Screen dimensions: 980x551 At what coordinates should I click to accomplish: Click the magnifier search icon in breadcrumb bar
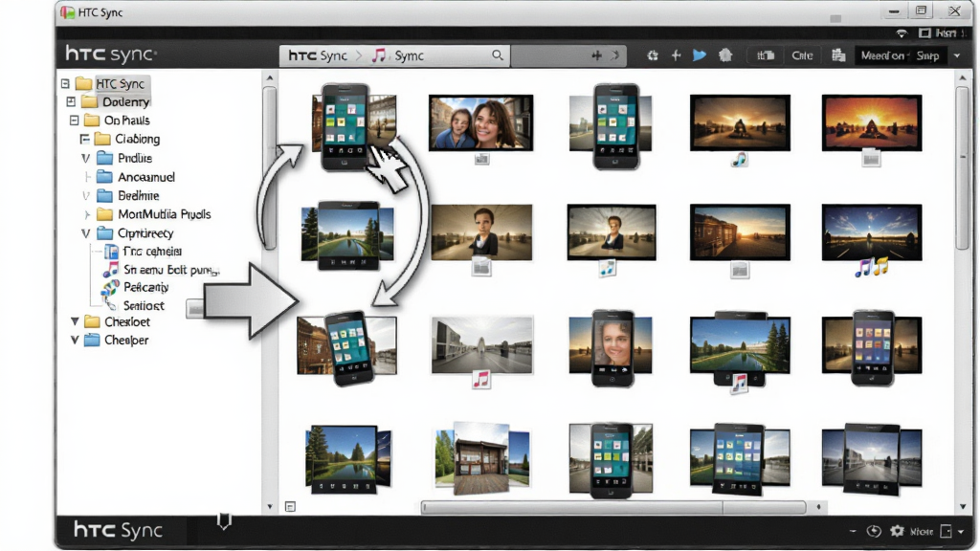click(498, 55)
